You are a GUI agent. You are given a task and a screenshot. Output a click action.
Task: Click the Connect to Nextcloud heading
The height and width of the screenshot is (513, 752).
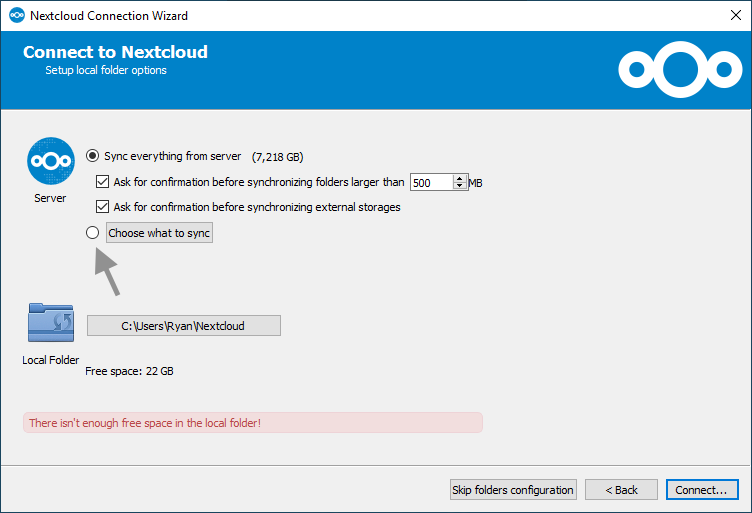115,52
